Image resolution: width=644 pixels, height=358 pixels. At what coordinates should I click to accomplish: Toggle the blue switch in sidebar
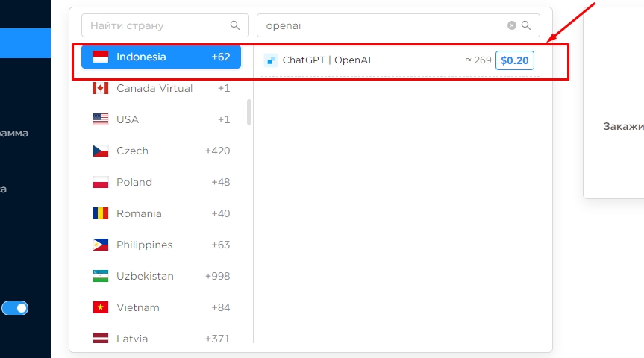tap(15, 308)
